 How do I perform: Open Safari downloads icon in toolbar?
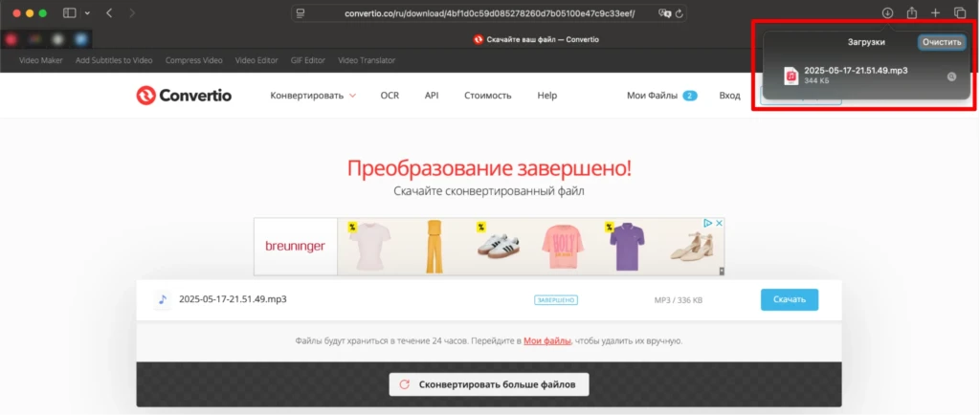[887, 13]
